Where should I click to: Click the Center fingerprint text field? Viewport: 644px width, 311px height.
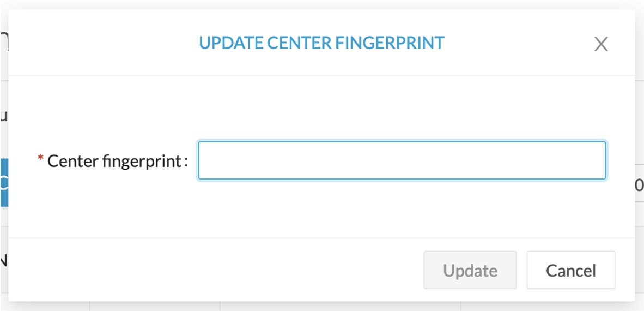tap(402, 160)
